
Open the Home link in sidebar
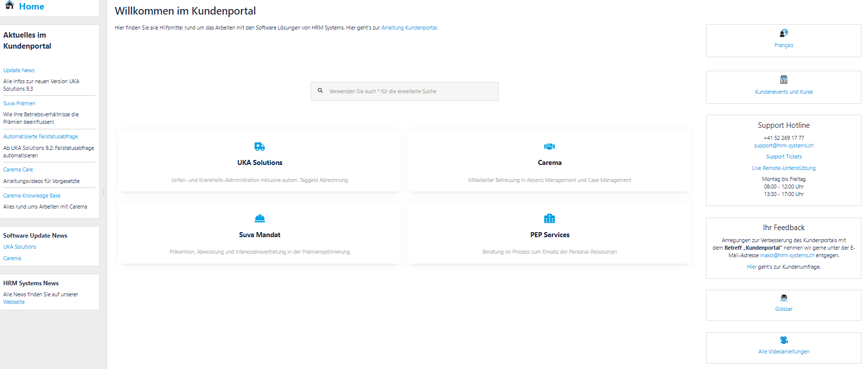pos(32,7)
